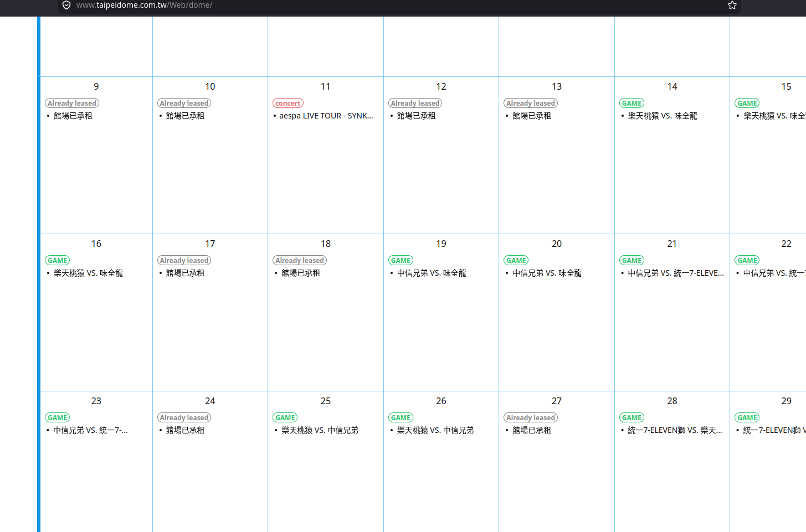Screen dimensions: 806x532
Task: Click the Already leased tag on day 10
Action: (x=184, y=103)
